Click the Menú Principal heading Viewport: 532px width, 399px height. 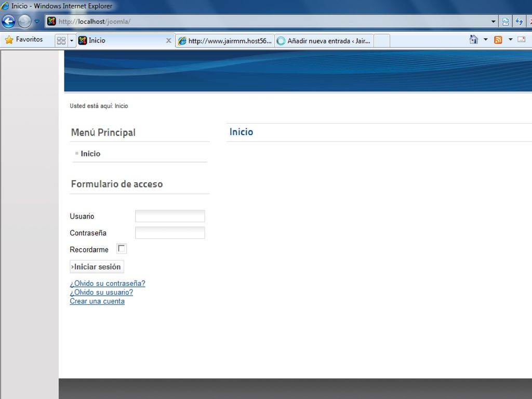(103, 132)
